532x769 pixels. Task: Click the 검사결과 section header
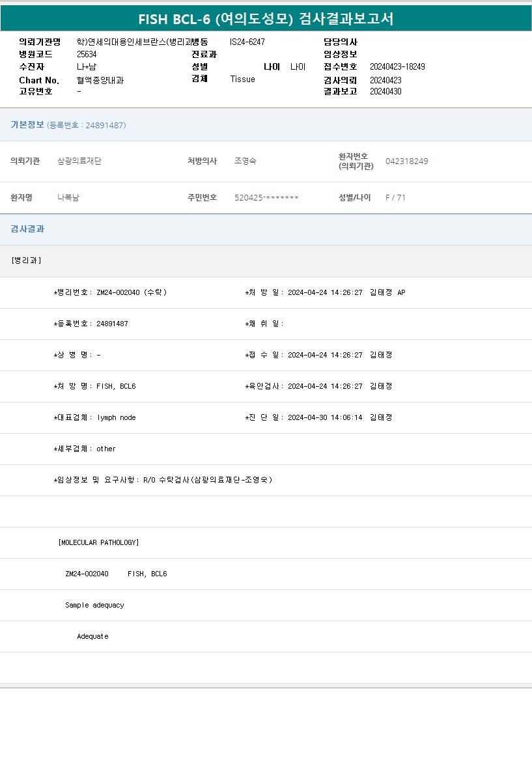pyautogui.click(x=27, y=229)
